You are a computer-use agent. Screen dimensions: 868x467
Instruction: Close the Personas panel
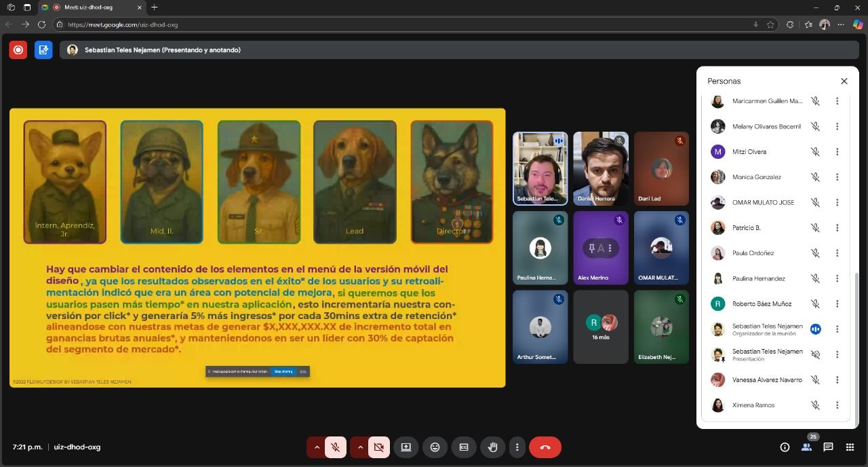coord(844,81)
